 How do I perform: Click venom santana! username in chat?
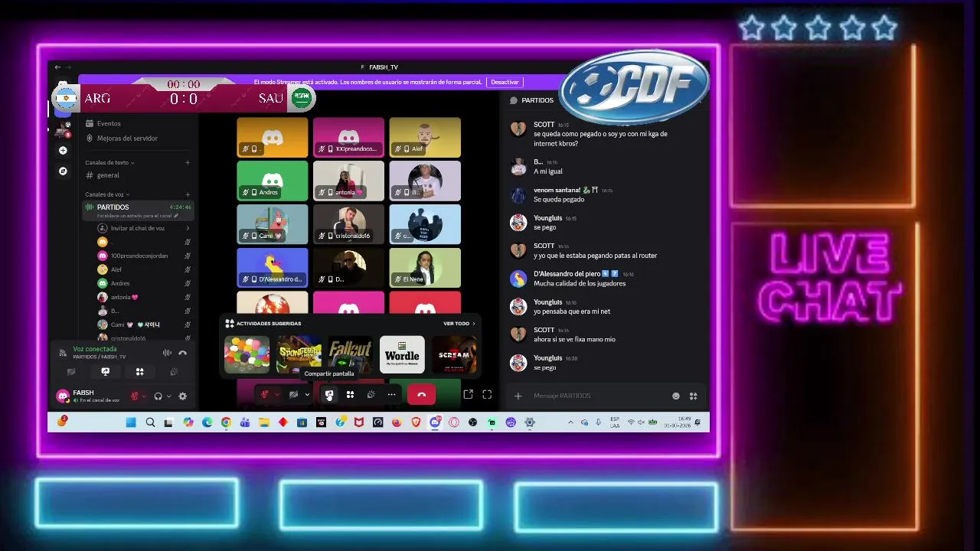pyautogui.click(x=557, y=190)
